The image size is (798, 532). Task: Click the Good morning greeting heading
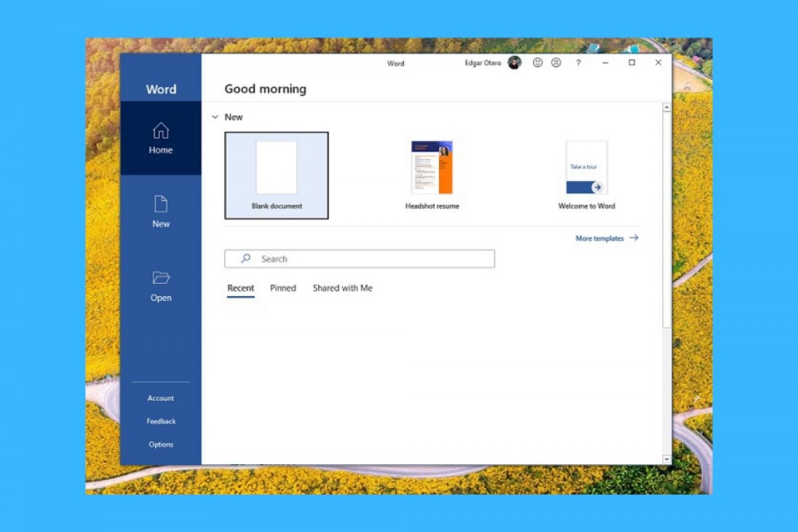click(265, 89)
